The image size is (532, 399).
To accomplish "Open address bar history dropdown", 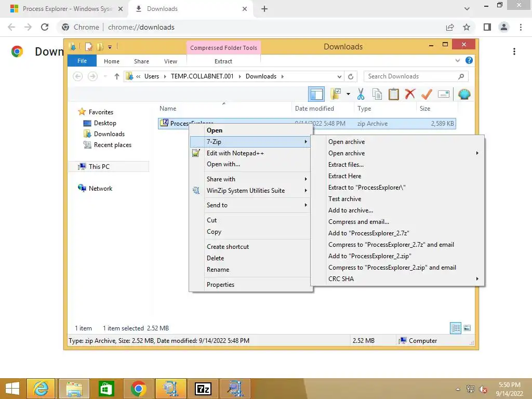I will tap(339, 76).
